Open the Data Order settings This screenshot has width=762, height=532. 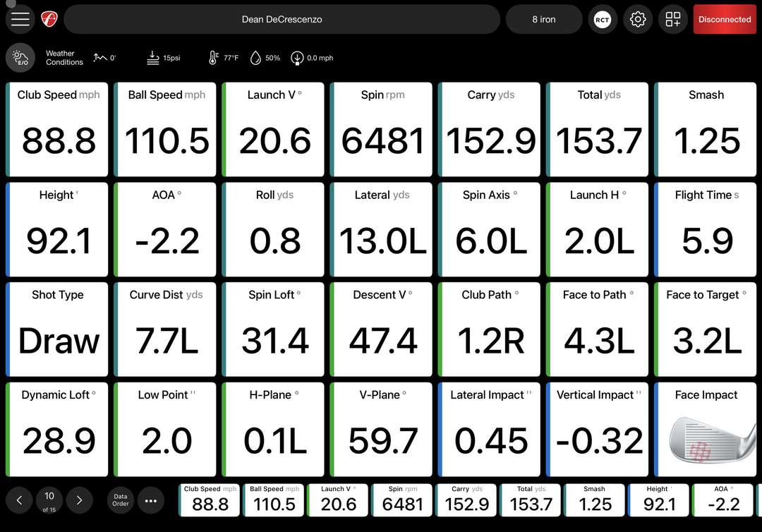pyautogui.click(x=120, y=500)
